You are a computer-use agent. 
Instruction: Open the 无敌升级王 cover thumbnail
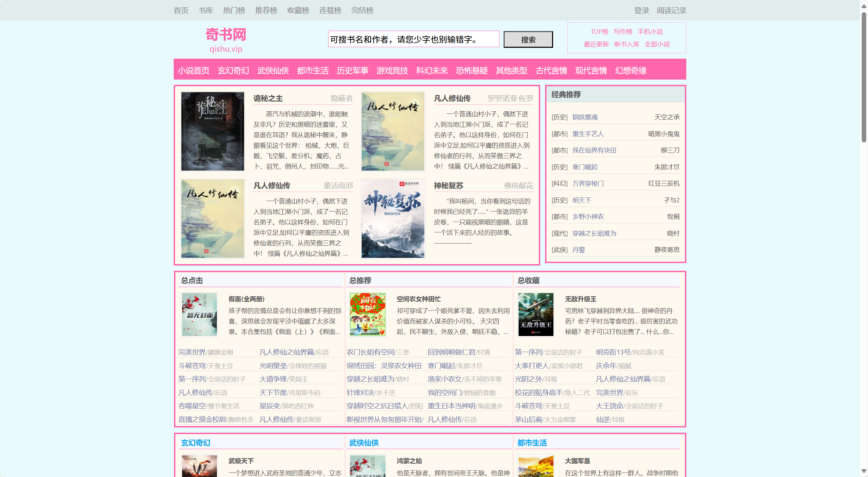[536, 314]
